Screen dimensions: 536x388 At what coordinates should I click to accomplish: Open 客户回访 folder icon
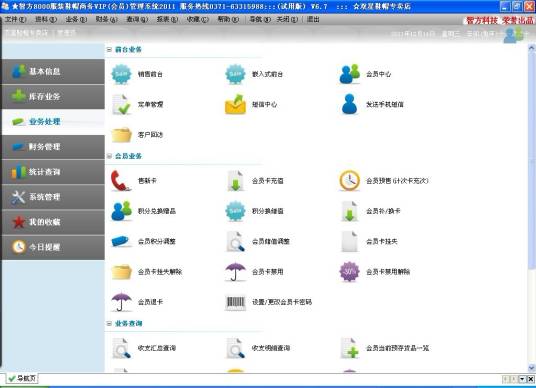[121, 135]
